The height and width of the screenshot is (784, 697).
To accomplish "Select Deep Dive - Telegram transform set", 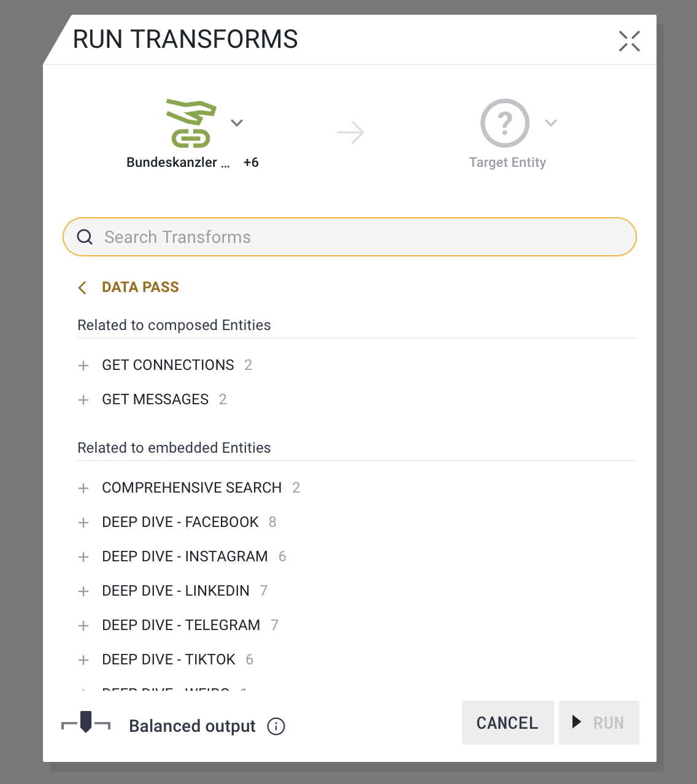I will point(181,625).
